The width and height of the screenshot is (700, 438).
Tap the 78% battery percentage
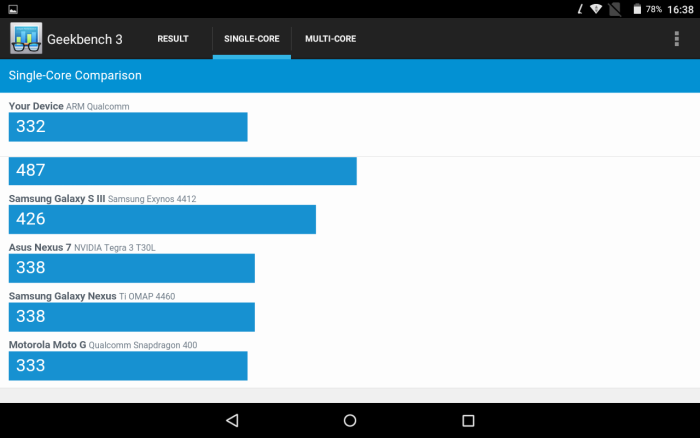654,9
